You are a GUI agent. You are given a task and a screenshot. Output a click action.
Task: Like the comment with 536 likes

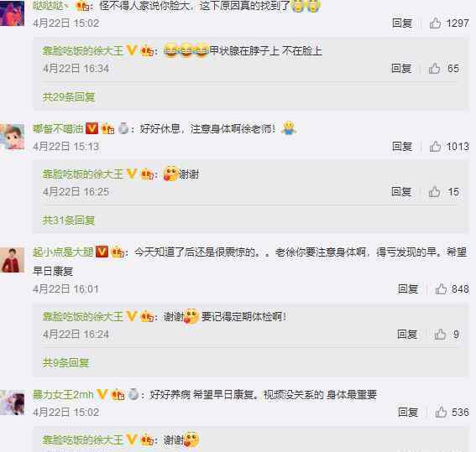pos(441,412)
